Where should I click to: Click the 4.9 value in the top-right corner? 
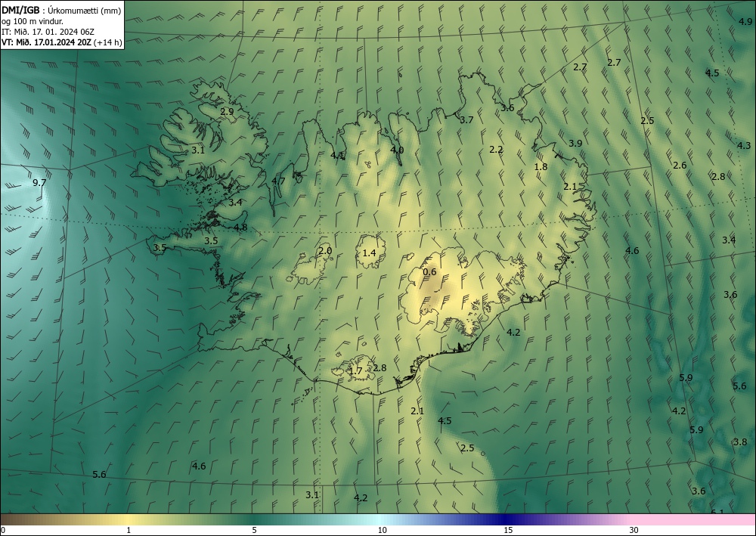[x=745, y=21]
